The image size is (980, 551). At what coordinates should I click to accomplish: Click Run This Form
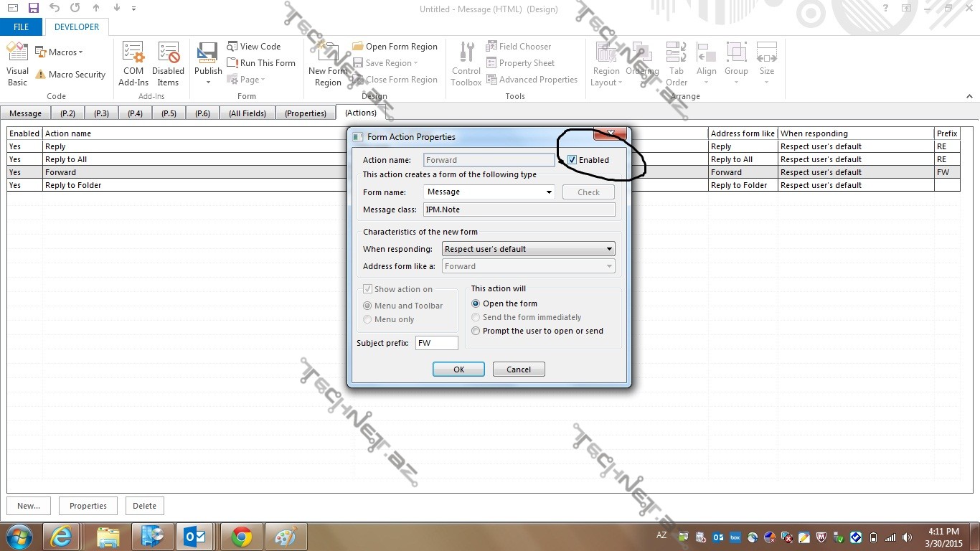(260, 63)
